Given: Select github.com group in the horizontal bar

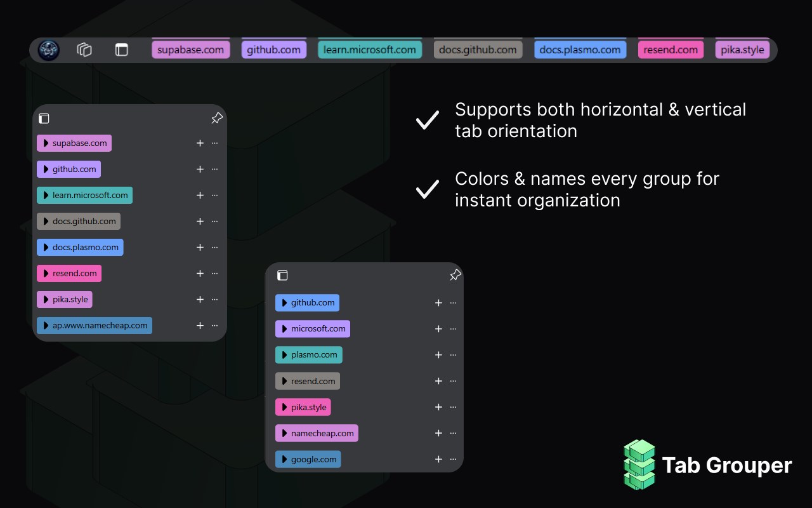Looking at the screenshot, I should 274,50.
